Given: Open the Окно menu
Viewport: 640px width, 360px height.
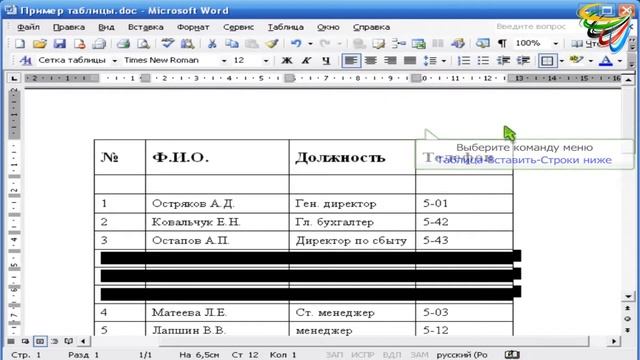Looking at the screenshot, I should [328, 27].
